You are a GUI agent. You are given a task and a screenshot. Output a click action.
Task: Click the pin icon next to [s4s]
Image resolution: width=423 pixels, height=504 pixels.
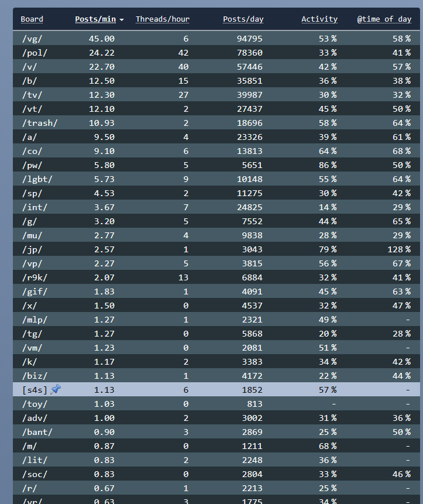point(56,389)
